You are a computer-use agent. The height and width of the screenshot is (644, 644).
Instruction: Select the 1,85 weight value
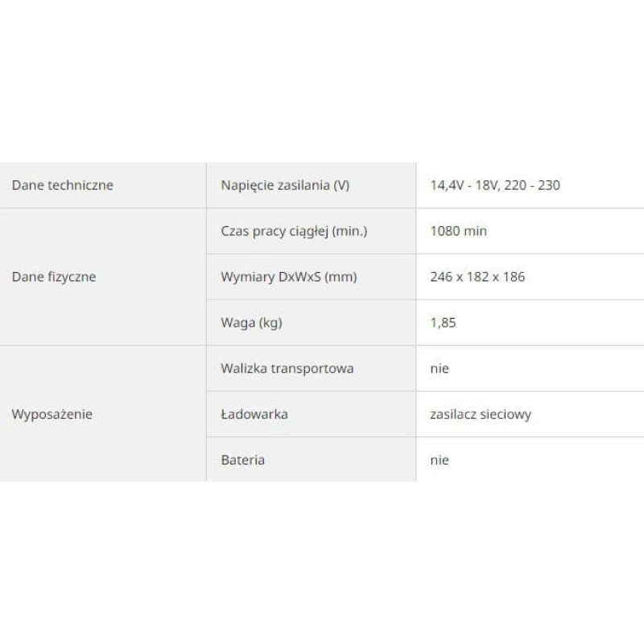443,323
